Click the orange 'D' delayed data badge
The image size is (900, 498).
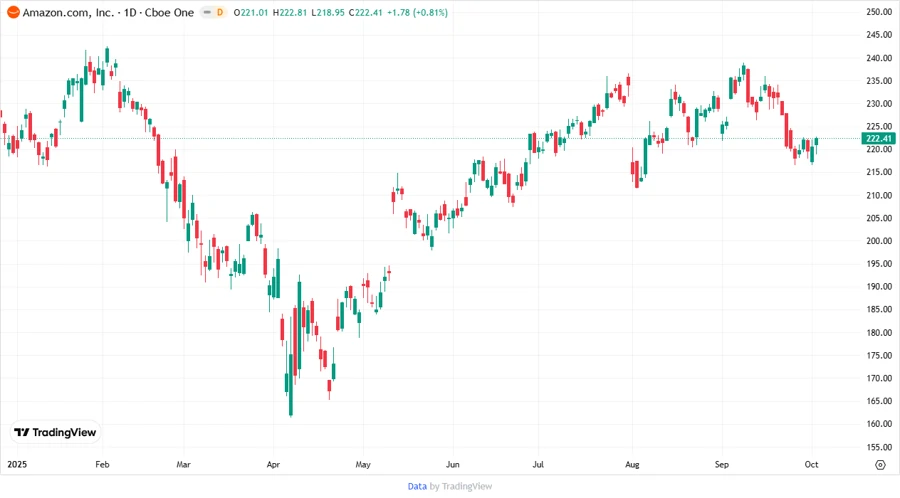(219, 12)
